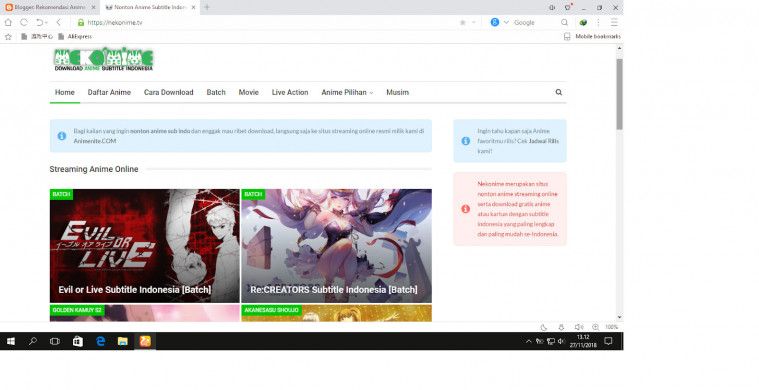Click the download icon in status bar
Viewport: 759px width, 390px height.
pyautogui.click(x=561, y=327)
